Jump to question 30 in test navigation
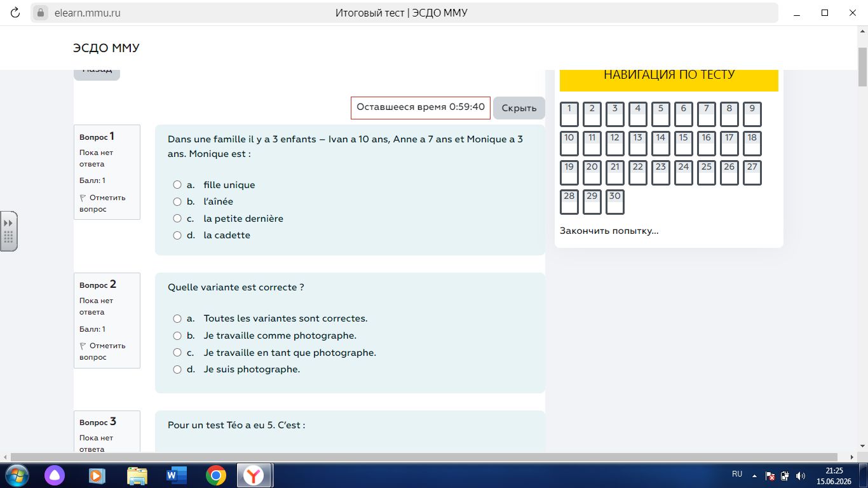 615,202
